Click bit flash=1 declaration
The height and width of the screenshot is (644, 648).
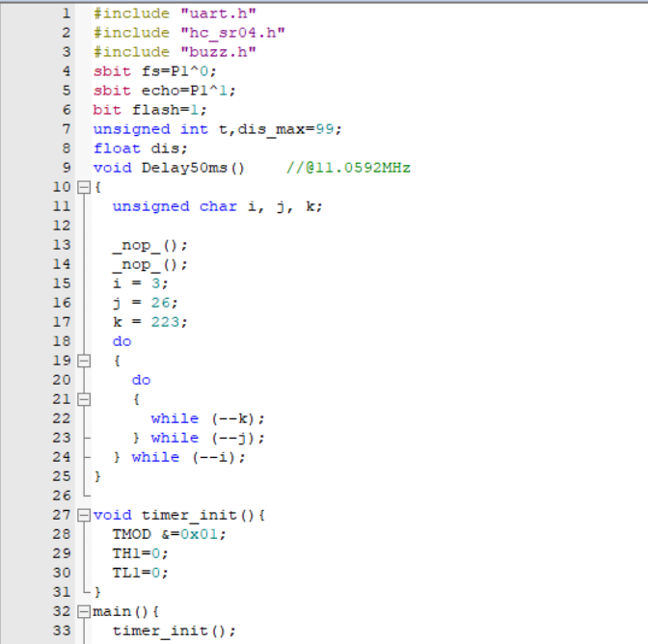[x=149, y=110]
